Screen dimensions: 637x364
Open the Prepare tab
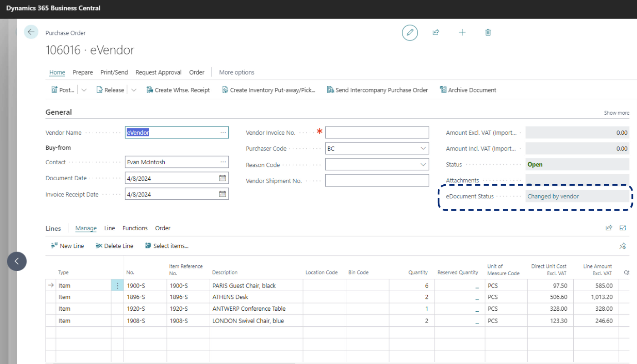coord(83,72)
